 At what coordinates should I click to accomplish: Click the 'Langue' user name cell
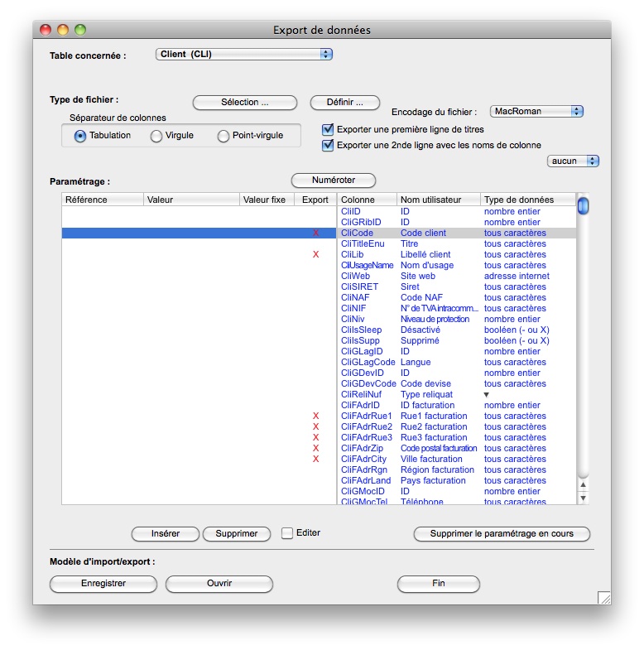click(416, 363)
